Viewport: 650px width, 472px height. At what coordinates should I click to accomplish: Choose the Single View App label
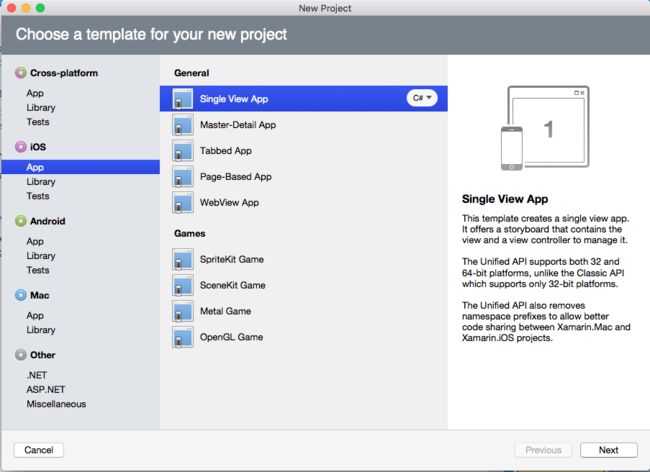coord(234,99)
